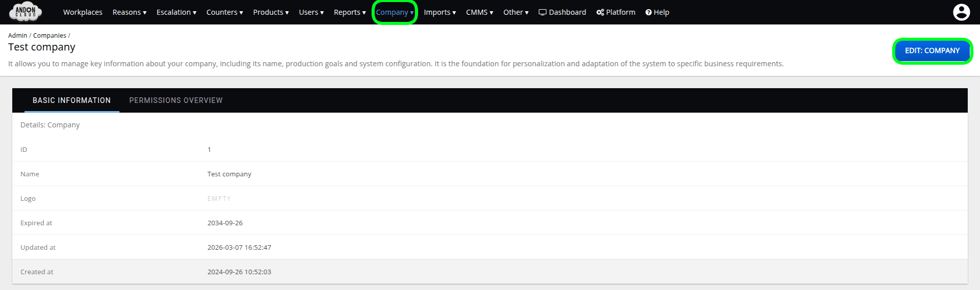
Task: Open Help with question mark icon
Action: tap(657, 12)
